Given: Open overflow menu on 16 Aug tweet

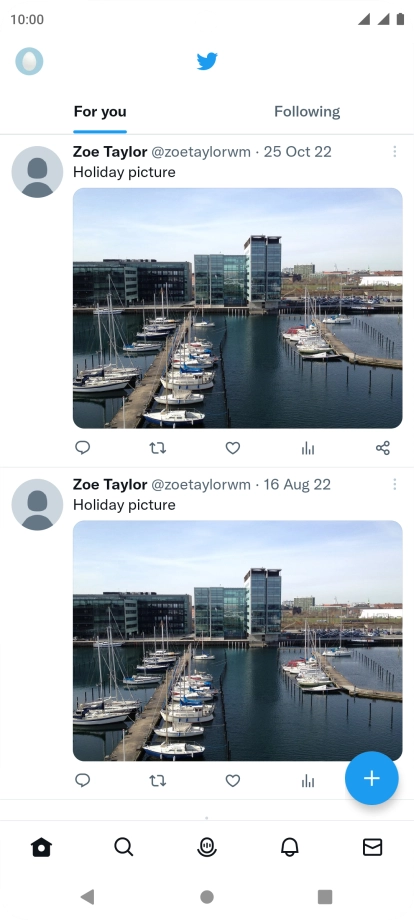Looking at the screenshot, I should pos(395,484).
